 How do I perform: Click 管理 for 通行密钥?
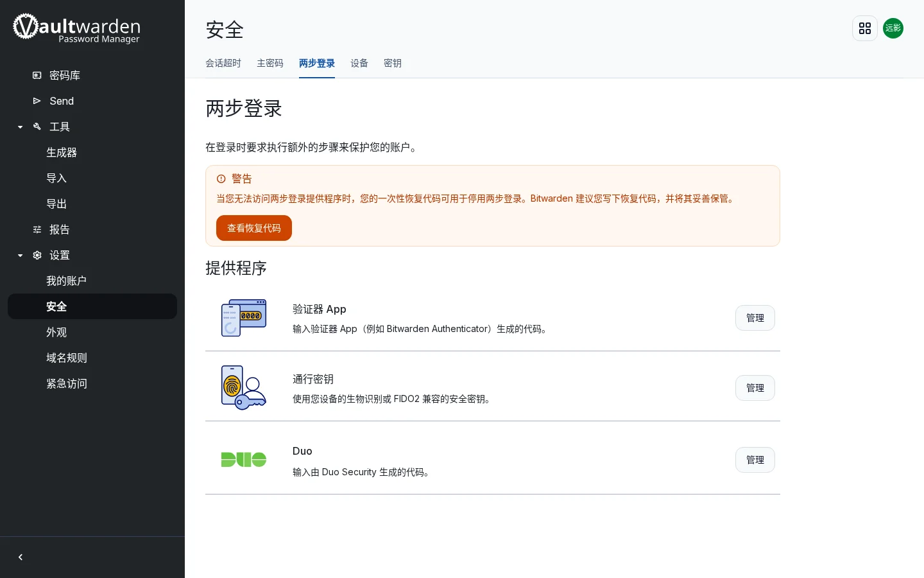(755, 388)
